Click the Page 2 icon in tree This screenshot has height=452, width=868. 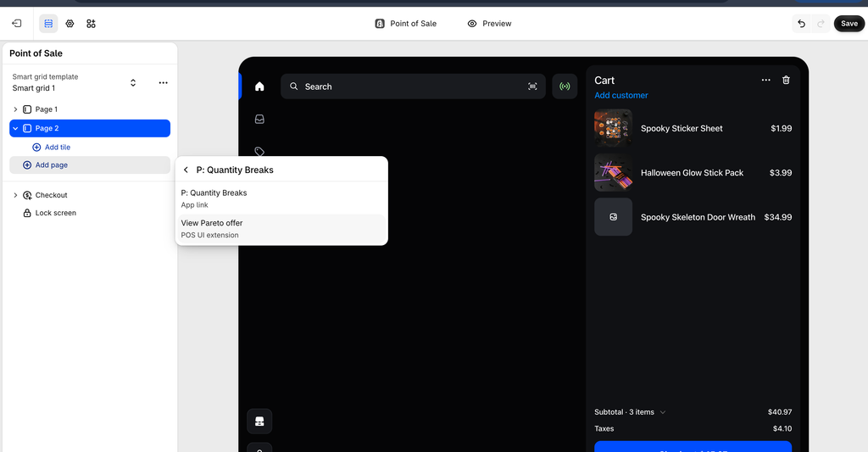(x=26, y=128)
